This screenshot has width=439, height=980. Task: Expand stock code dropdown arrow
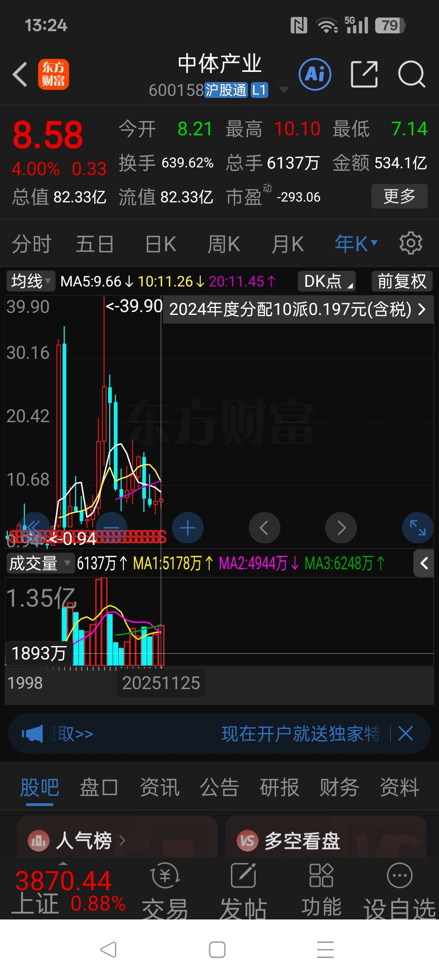[x=284, y=90]
